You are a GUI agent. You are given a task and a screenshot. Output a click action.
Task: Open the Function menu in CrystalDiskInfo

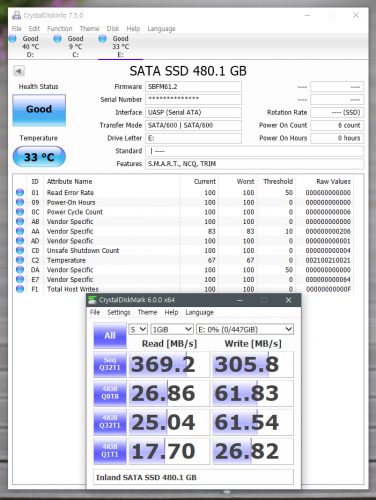60,29
